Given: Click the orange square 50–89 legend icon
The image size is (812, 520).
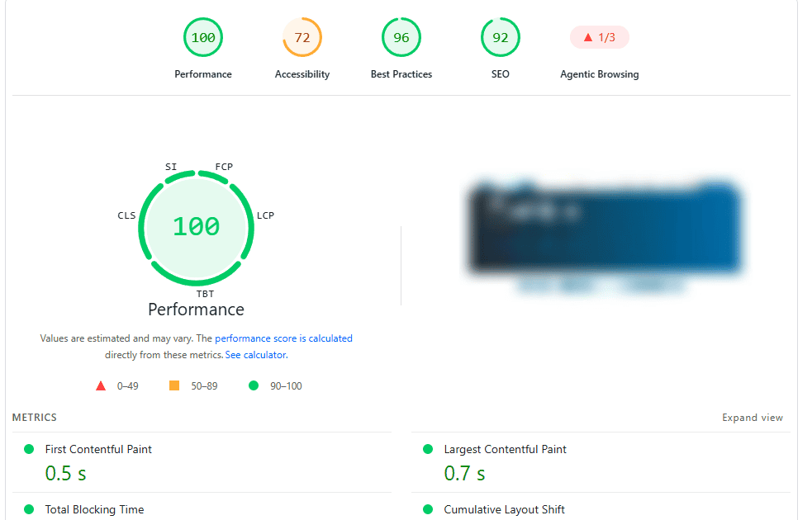Looking at the screenshot, I should click(174, 385).
